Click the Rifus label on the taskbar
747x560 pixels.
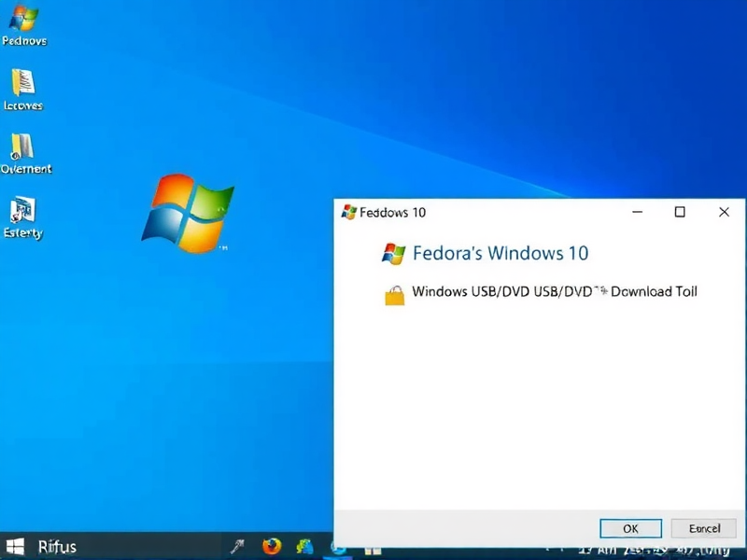(x=56, y=546)
